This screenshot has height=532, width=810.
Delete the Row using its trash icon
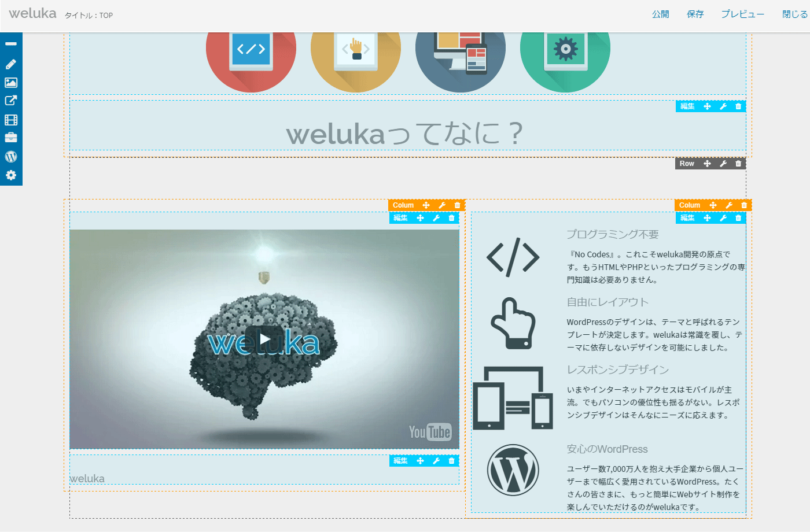pyautogui.click(x=738, y=164)
